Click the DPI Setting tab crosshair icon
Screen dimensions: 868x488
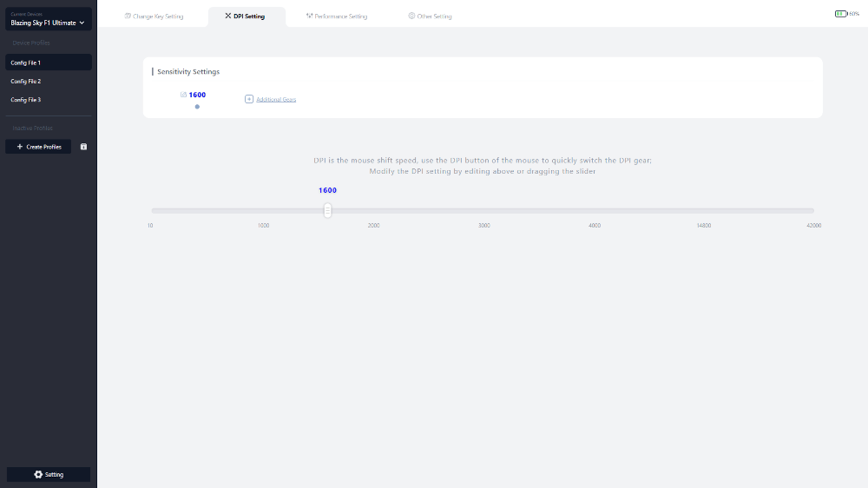228,16
